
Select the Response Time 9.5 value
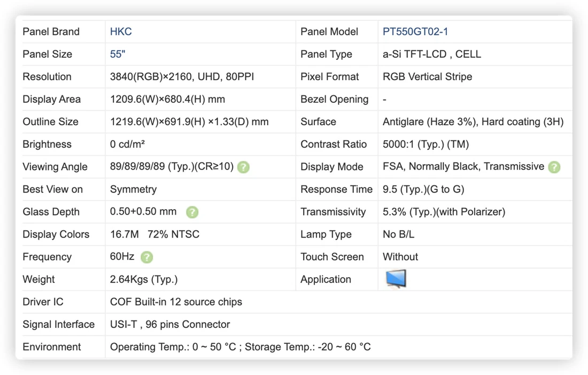[x=423, y=189]
